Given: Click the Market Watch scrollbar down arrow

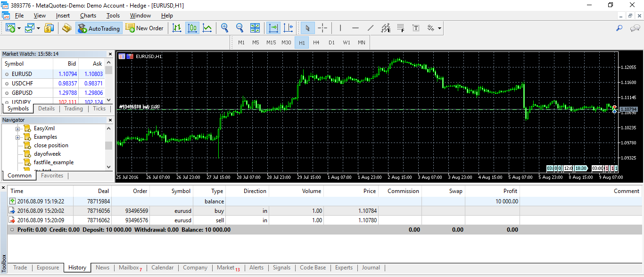Looking at the screenshot, I should (x=109, y=101).
